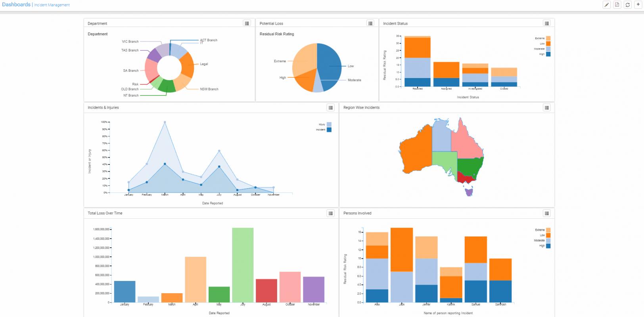Click the "Santhosh" axis label in Persons Involved

point(500,304)
